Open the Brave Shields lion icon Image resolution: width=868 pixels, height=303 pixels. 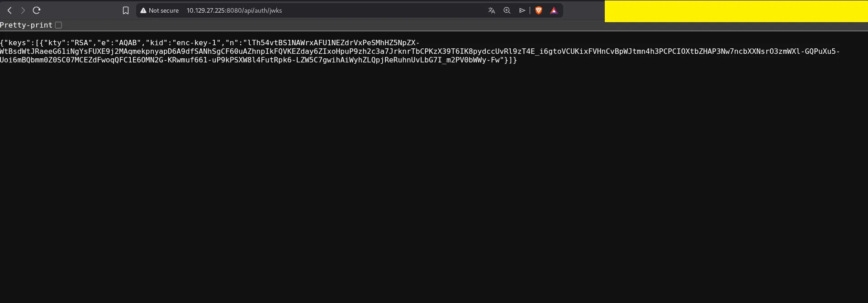[539, 10]
